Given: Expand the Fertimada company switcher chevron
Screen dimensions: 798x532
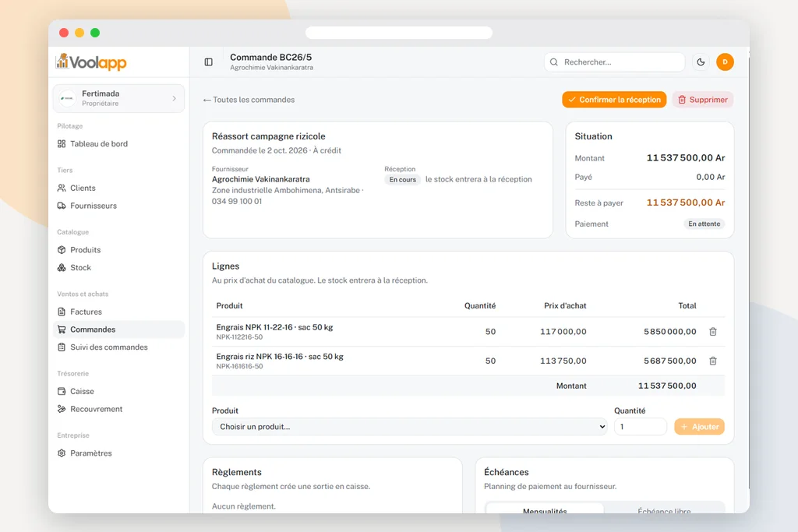Looking at the screenshot, I should tap(174, 98).
